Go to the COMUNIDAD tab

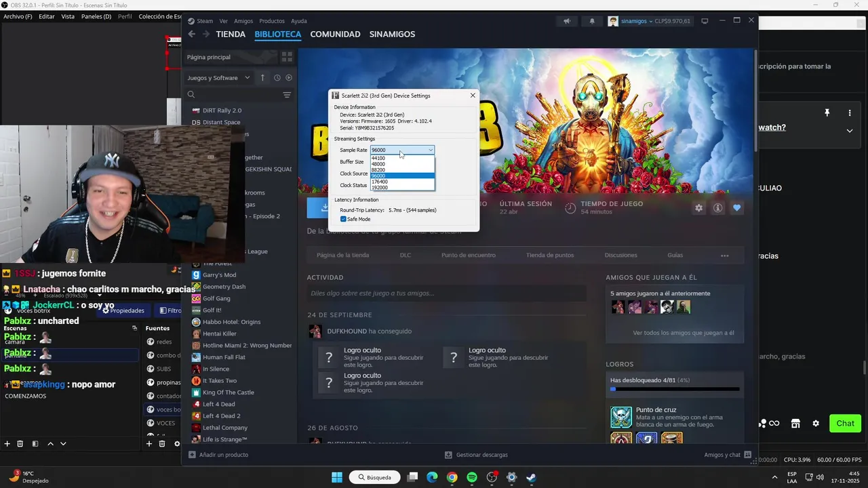tap(335, 34)
